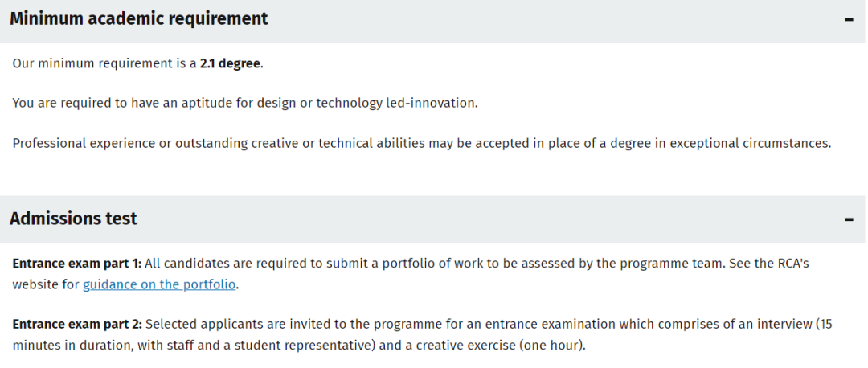Click the aptitude for design sentence
Screen dimensions: 868x368
[x=244, y=104]
